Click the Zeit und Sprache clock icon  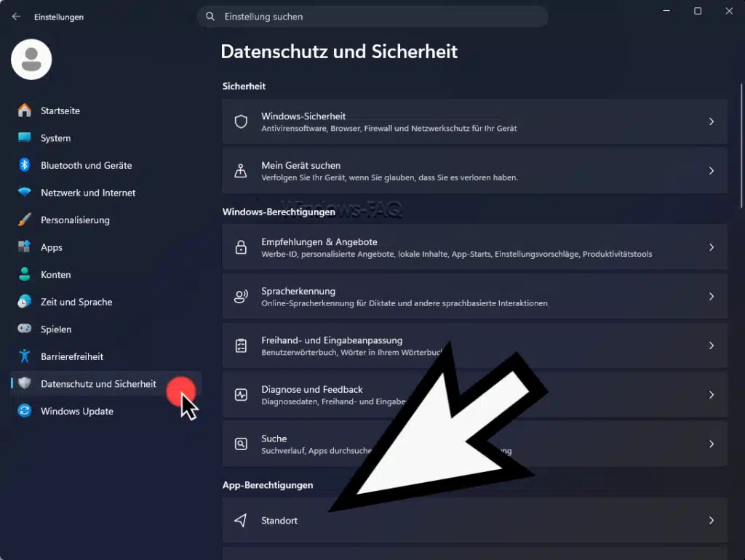[24, 302]
